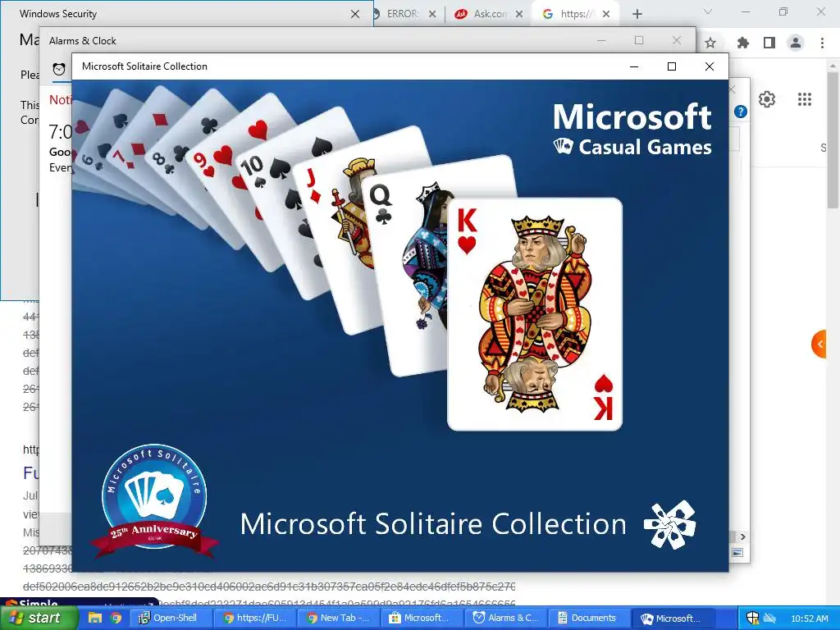This screenshot has width=840, height=630.
Task: Click the King of Hearts card
Action: coord(535,314)
